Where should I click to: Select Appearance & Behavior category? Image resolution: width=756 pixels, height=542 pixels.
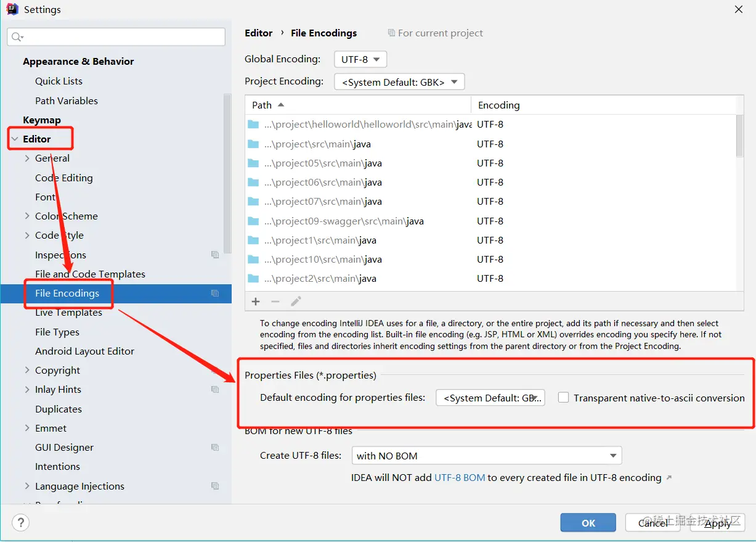click(x=78, y=62)
